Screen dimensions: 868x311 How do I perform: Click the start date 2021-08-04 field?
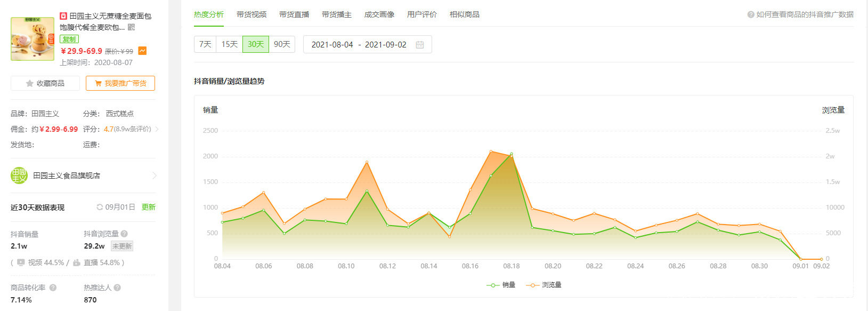click(x=332, y=45)
